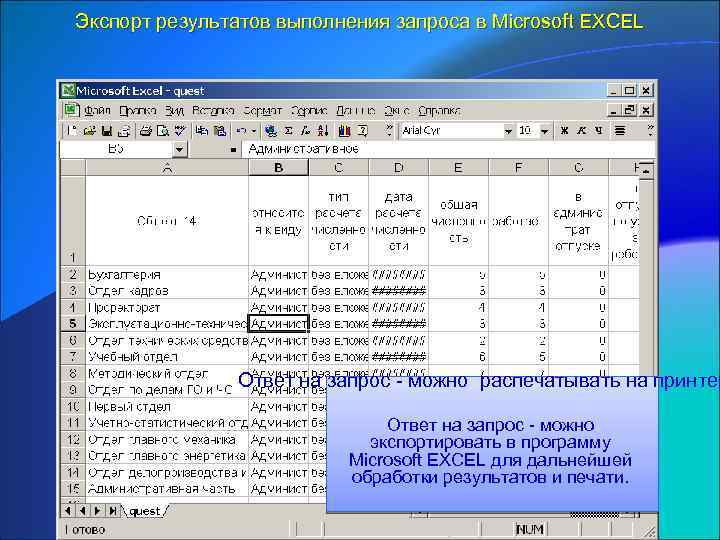Image resolution: width=720 pixels, height=540 pixels.
Task: Click the Paste toolbar icon
Action: [219, 131]
